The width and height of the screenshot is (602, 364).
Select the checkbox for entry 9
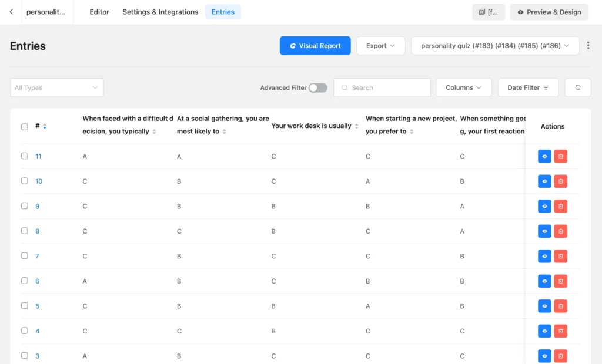25,205
